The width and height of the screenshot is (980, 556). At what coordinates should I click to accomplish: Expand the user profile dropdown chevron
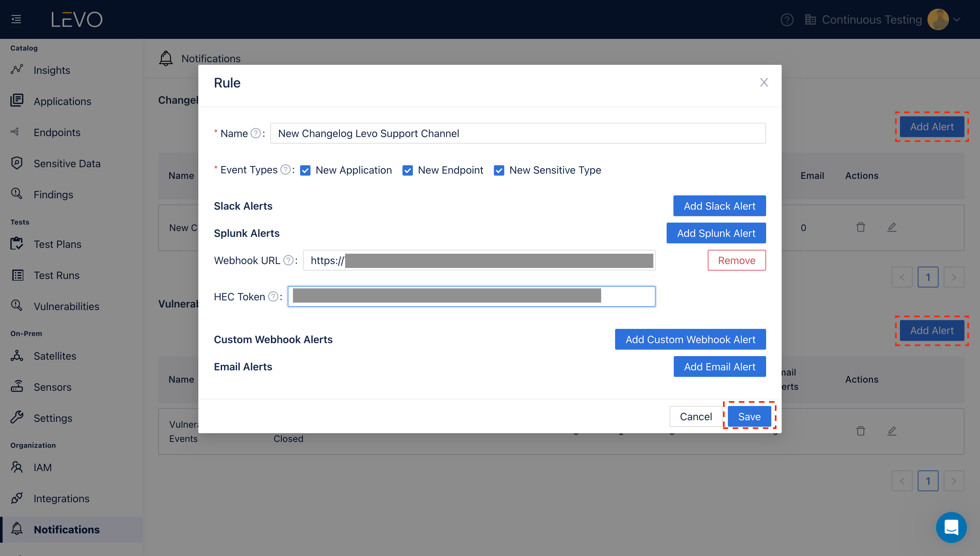tap(957, 19)
